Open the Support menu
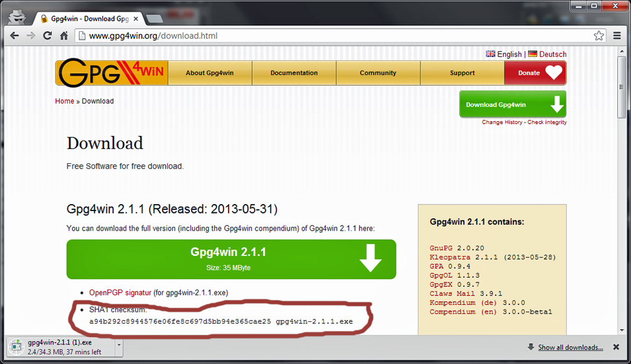Viewport: 631px width, 364px height. point(462,73)
